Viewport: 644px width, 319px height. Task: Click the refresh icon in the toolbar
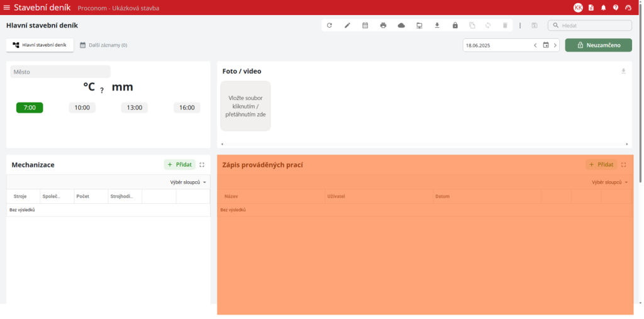click(330, 26)
